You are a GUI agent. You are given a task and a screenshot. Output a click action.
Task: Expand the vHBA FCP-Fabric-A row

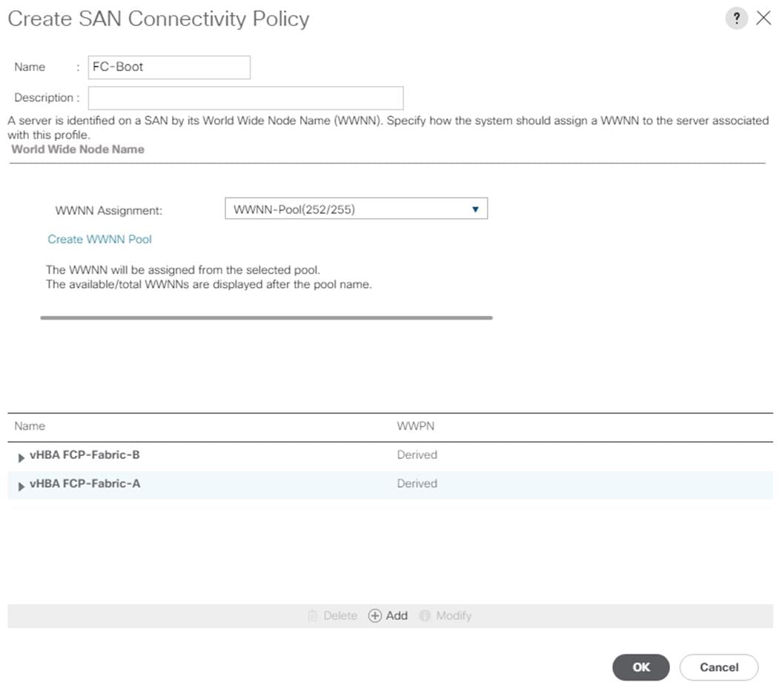[x=21, y=486]
